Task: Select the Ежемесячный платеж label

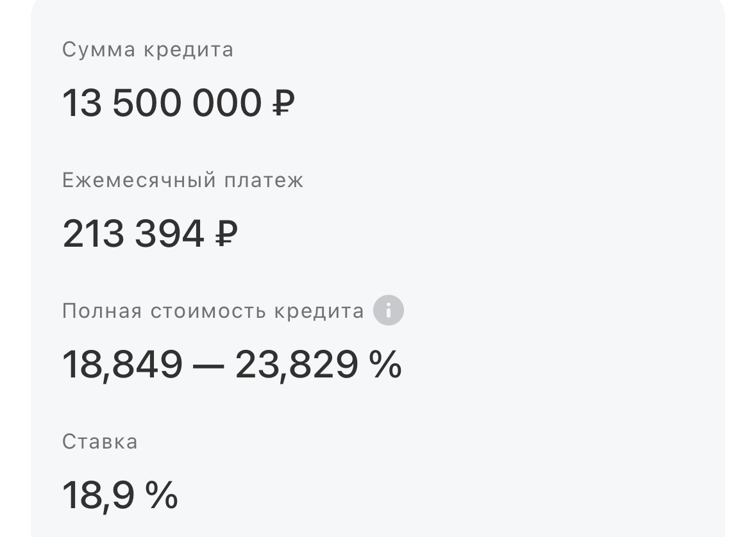Action: click(183, 180)
